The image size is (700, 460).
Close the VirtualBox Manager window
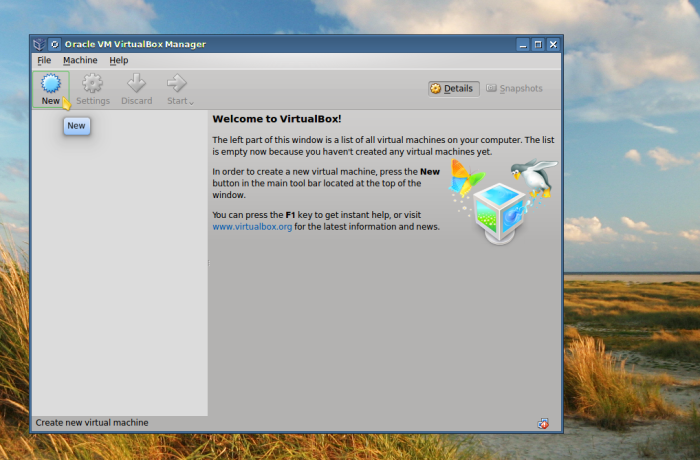(x=553, y=44)
